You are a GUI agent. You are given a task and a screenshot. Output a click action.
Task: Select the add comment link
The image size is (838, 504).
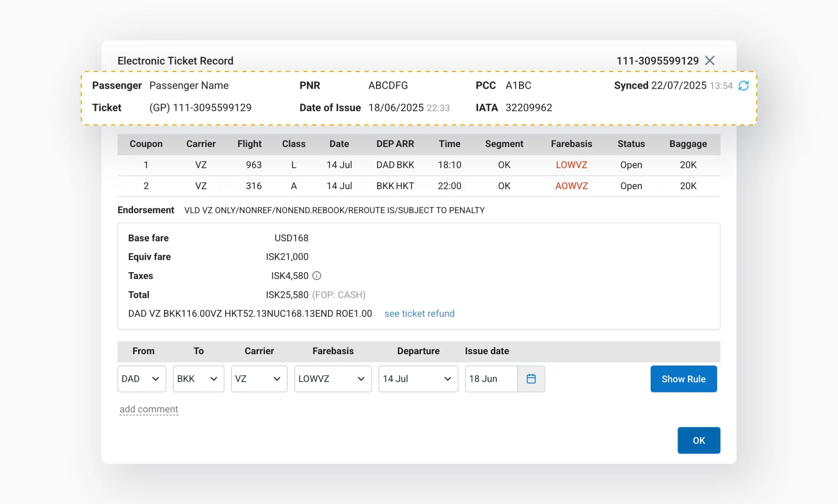(x=148, y=409)
